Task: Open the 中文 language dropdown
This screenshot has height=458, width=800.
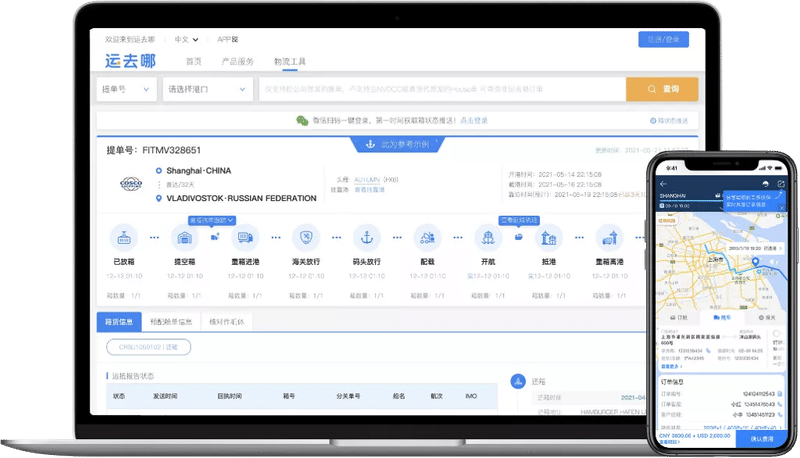Action: (x=186, y=39)
